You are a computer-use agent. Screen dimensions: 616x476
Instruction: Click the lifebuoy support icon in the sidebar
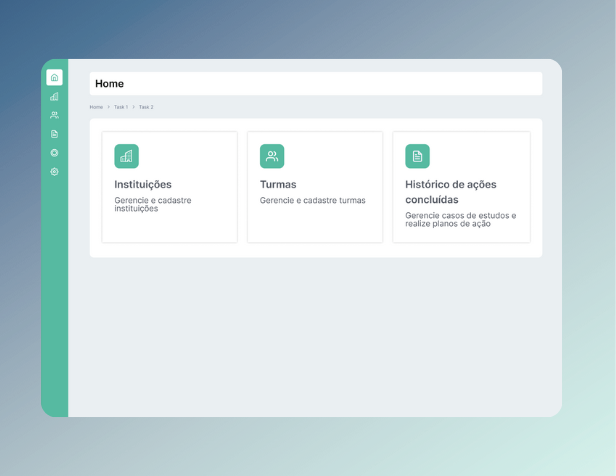pyautogui.click(x=54, y=153)
